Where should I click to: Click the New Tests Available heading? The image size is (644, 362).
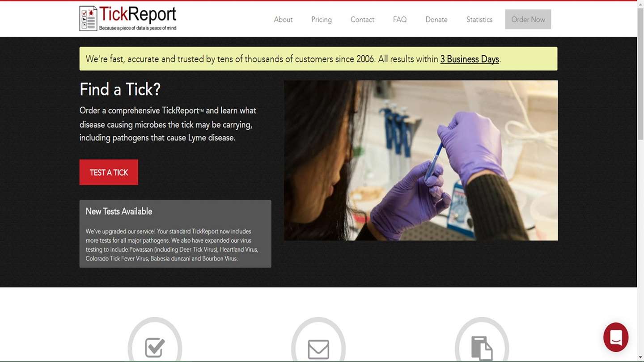click(119, 211)
